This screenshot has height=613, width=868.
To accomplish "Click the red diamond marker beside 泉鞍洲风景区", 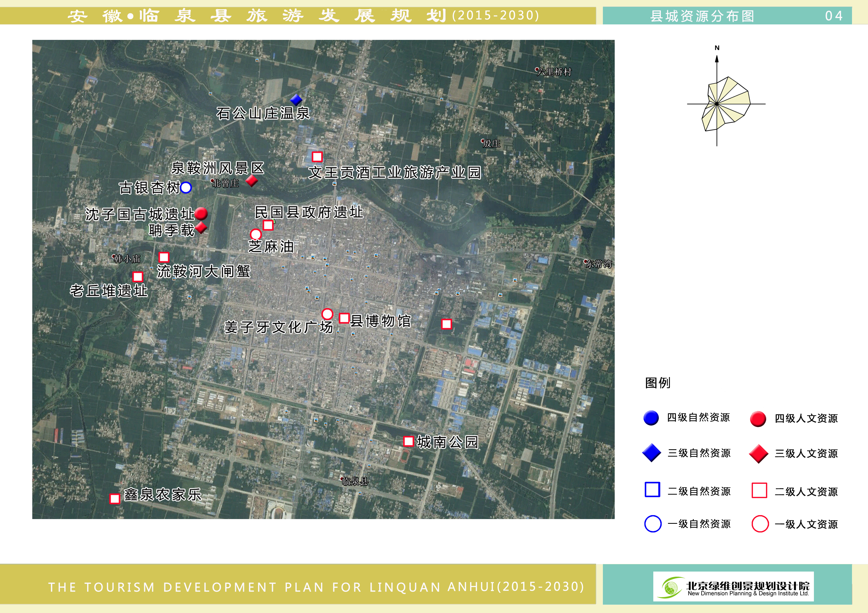I will (x=252, y=181).
